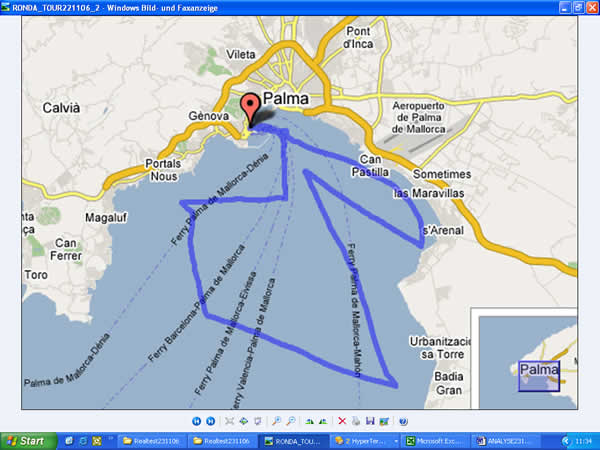Print the current image
Screen dimensions: 600x450
[x=356, y=422]
